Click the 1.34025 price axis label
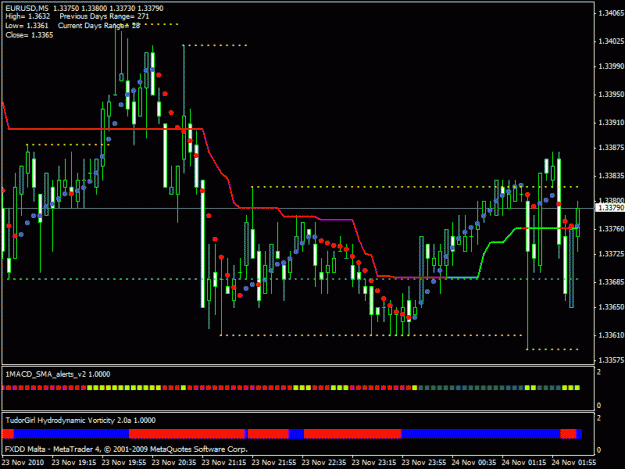This screenshot has width=625, height=469. point(611,41)
